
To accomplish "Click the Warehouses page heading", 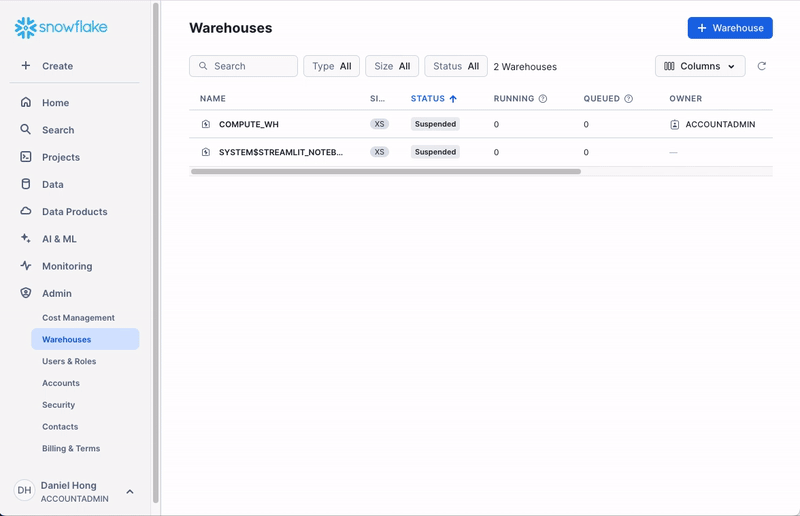I will pos(231,28).
